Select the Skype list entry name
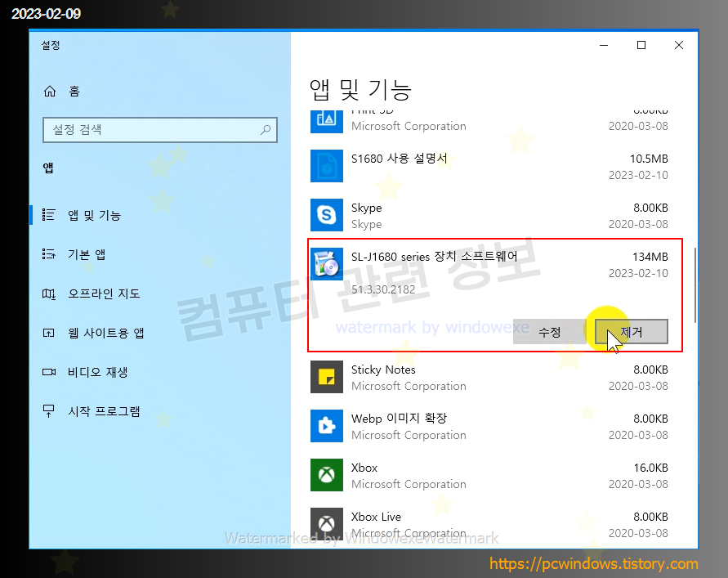 point(366,208)
